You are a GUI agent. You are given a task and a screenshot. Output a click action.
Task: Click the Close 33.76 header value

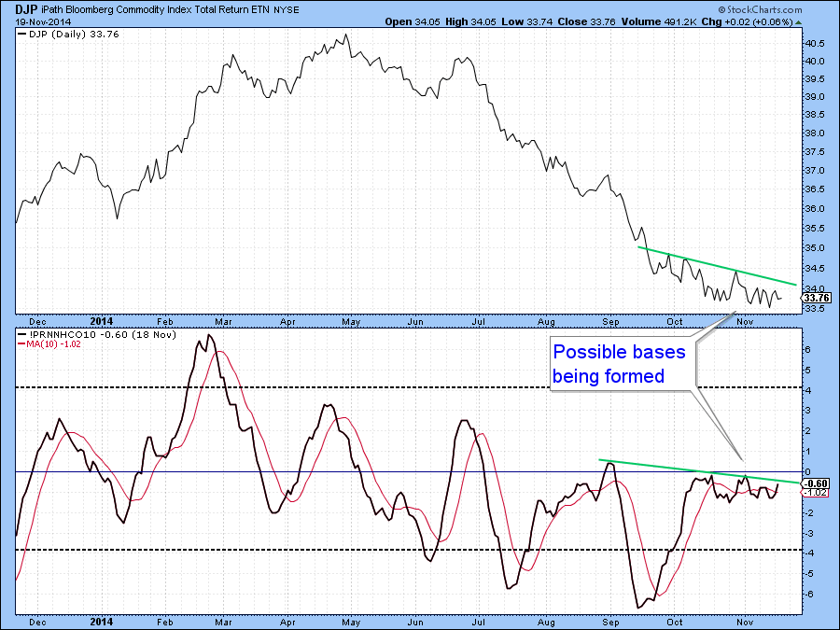click(x=587, y=22)
